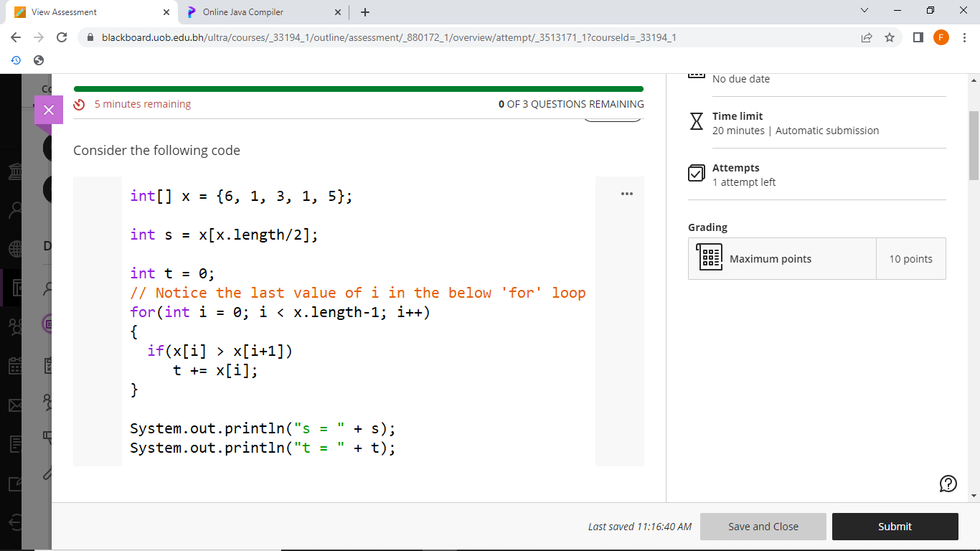
Task: Click the browser Forward arrow
Action: (x=39, y=37)
